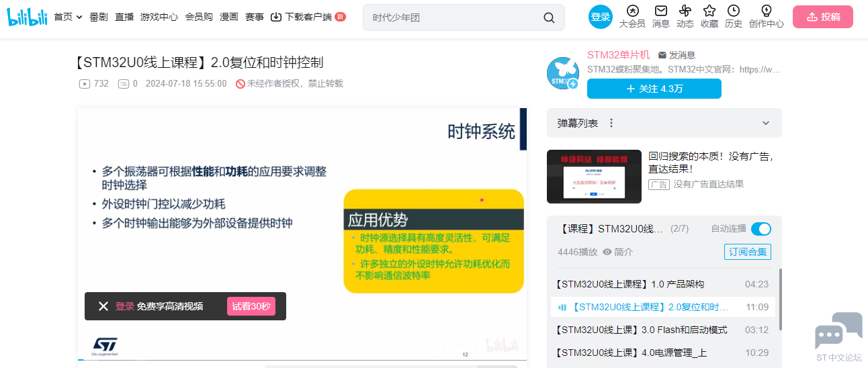868x368 pixels.
Task: Play 4.0电源管理_上 episode
Action: coord(662,353)
